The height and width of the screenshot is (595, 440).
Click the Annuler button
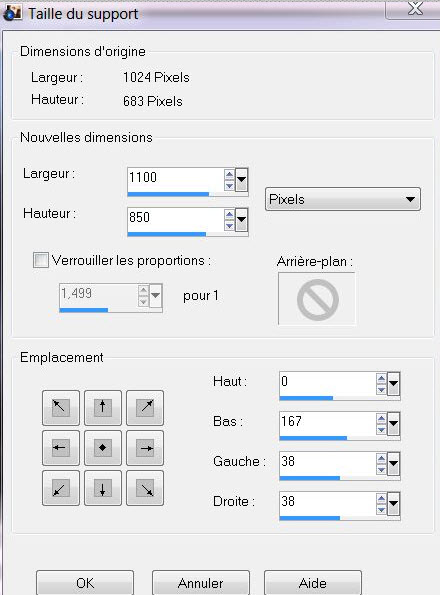point(201,583)
